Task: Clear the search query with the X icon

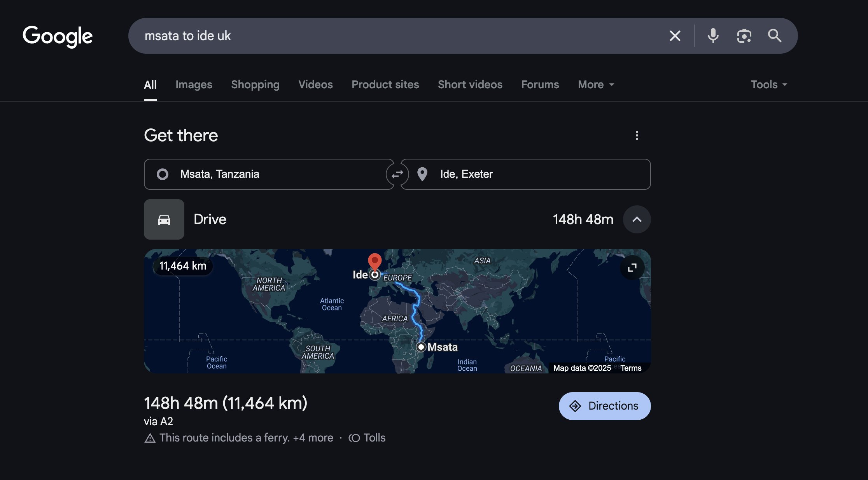Action: (675, 36)
